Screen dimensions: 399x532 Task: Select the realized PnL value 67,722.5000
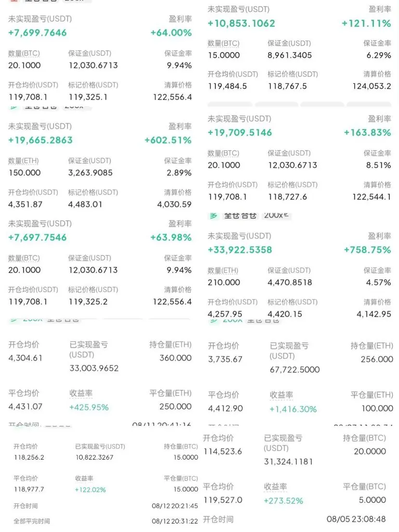click(294, 370)
